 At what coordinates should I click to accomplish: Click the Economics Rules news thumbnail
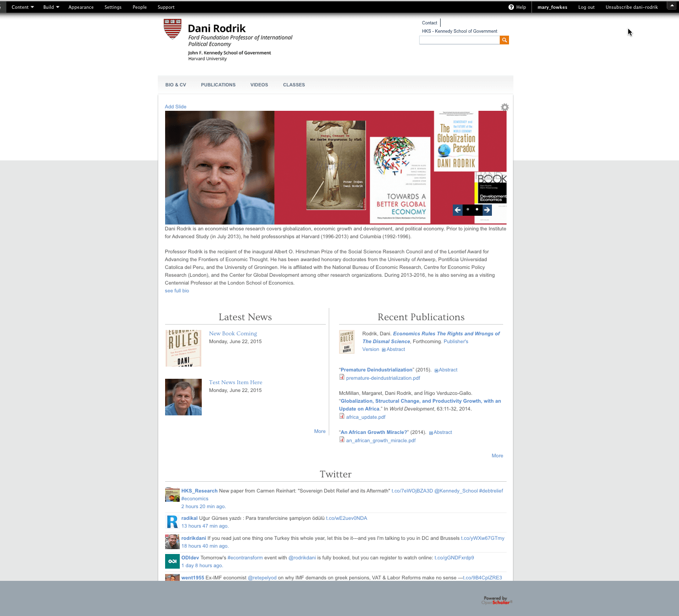click(183, 349)
